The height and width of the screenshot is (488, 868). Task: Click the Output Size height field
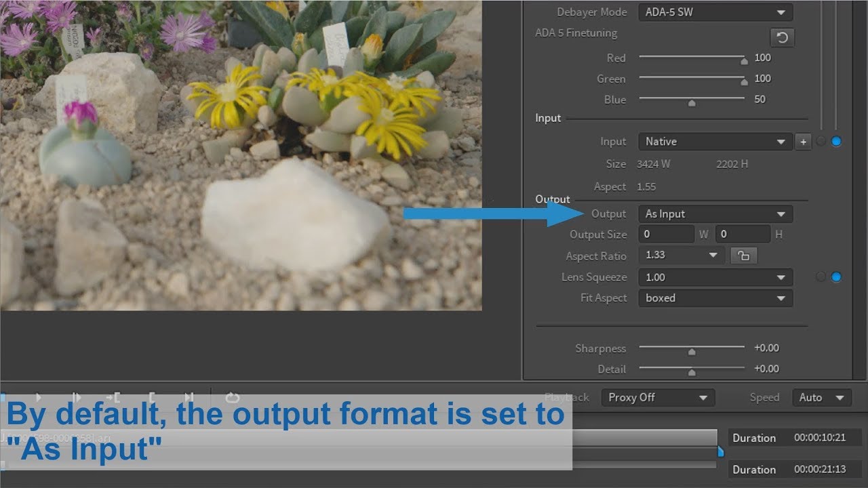point(743,235)
